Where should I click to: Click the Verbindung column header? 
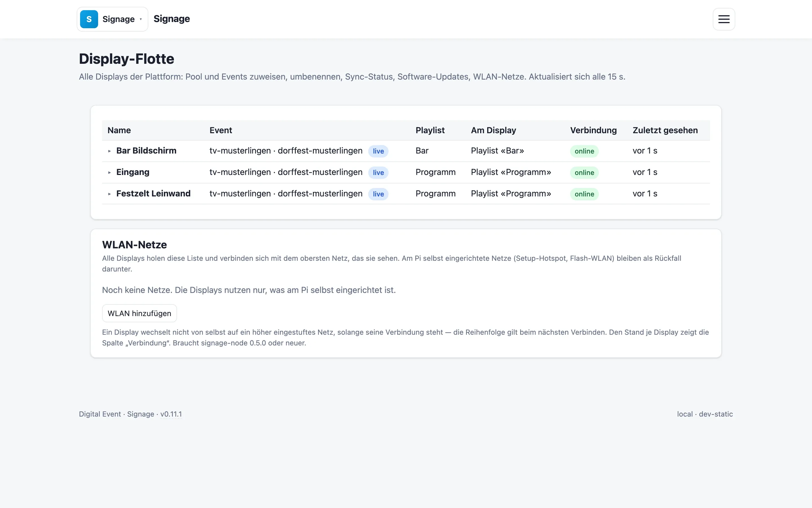(x=593, y=130)
